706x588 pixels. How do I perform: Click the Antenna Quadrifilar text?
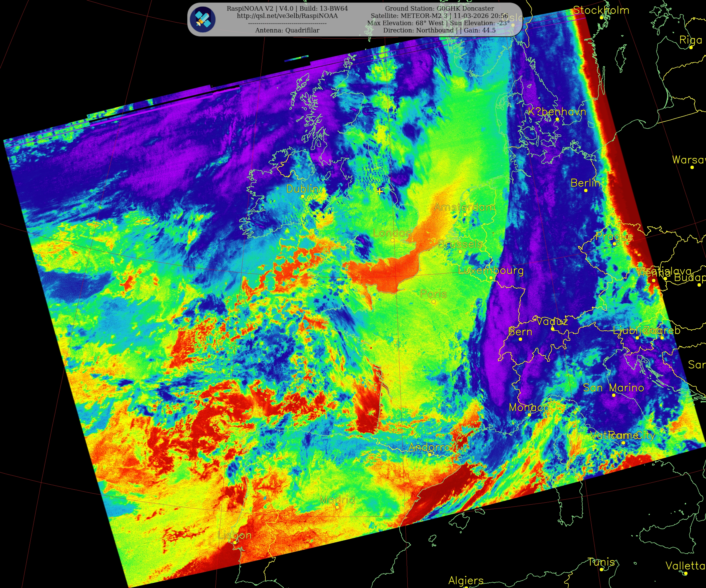[287, 30]
